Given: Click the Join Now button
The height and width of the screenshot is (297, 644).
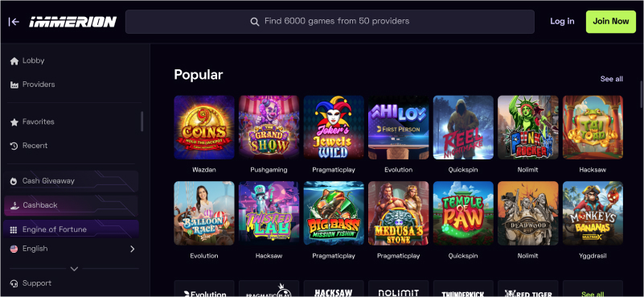Looking at the screenshot, I should coord(611,22).
